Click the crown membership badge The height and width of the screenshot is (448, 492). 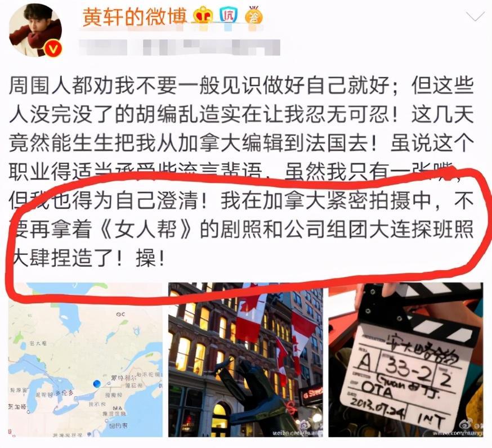203,16
